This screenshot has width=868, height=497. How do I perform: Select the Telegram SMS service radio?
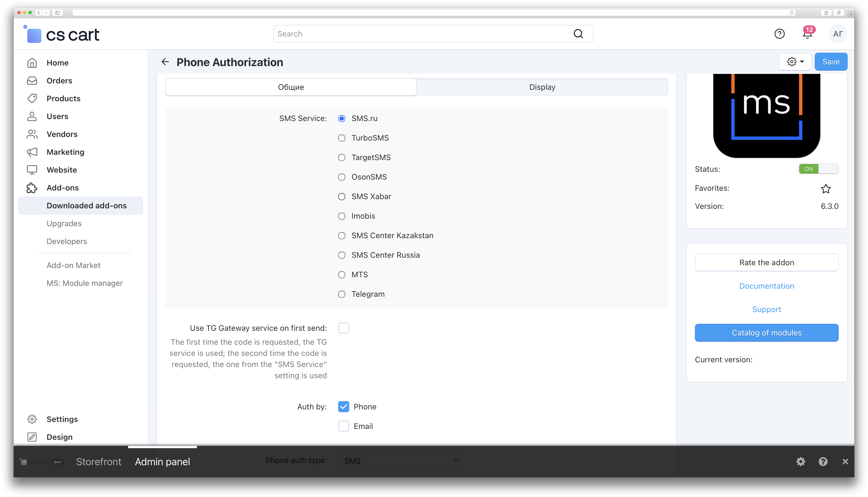341,294
